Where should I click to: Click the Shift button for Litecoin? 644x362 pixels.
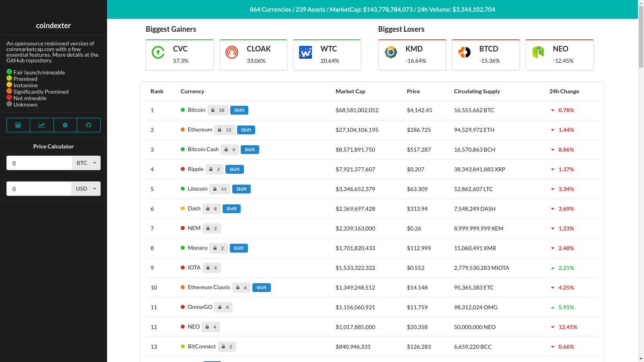coord(242,189)
